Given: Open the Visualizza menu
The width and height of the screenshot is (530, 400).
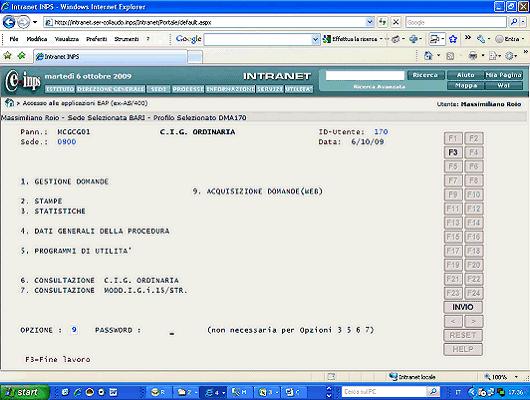Looking at the screenshot, I should 67,39.
